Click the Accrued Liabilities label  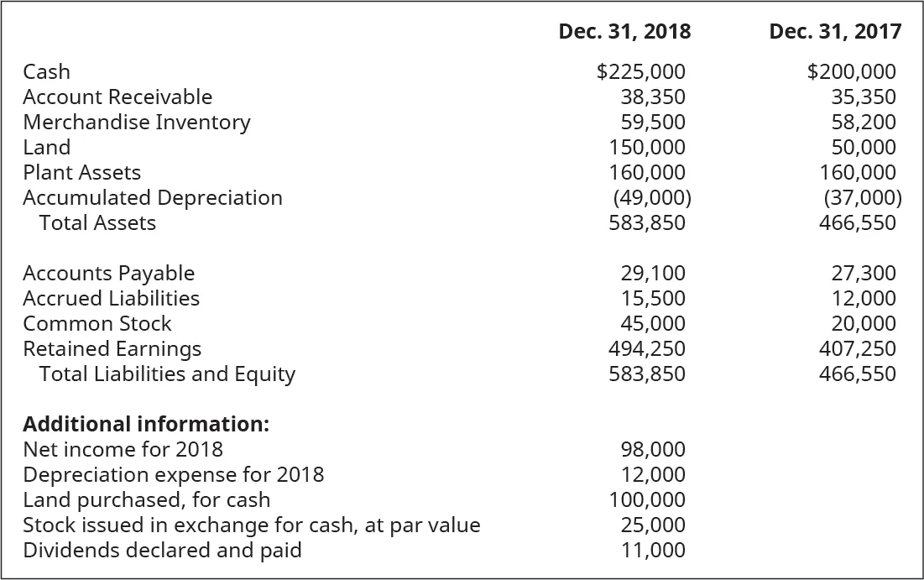coord(111,299)
